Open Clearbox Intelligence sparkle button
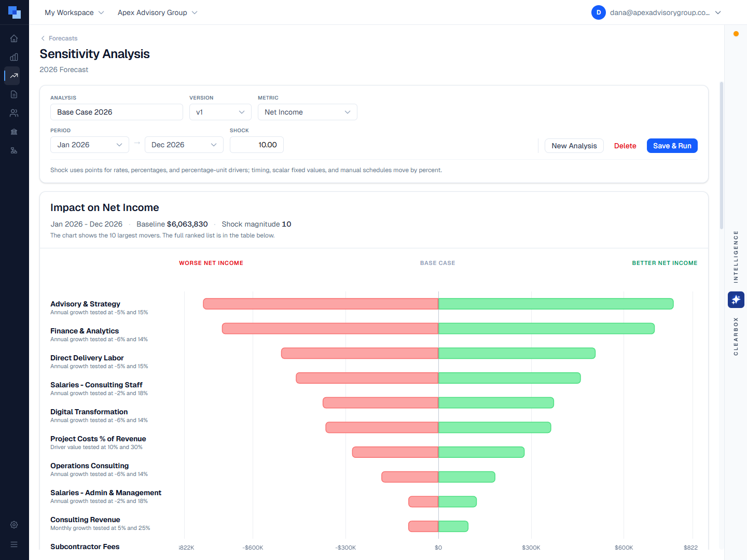747x560 pixels. click(736, 300)
